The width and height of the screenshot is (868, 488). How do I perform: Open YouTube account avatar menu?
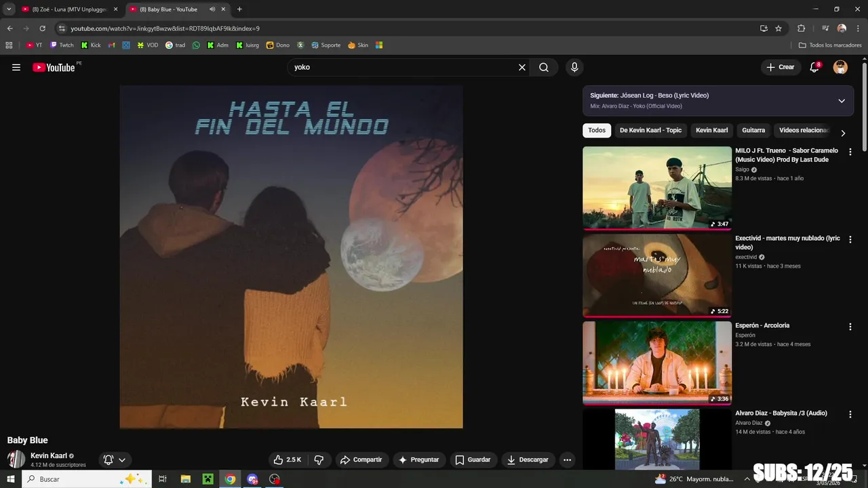click(x=840, y=67)
